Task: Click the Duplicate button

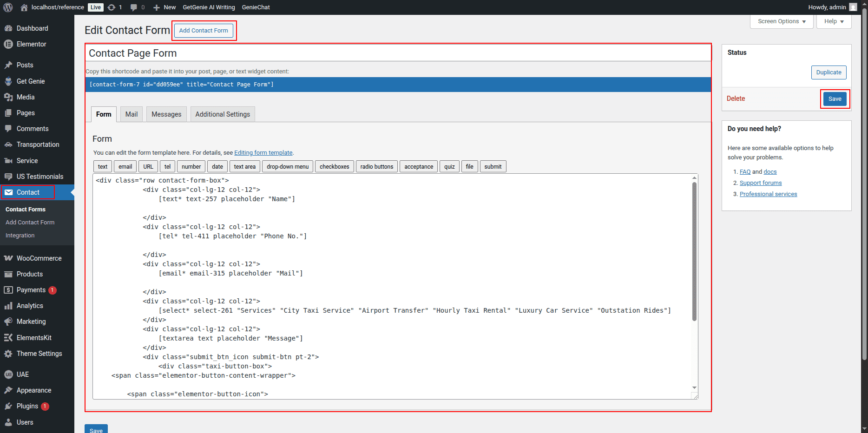Action: coord(829,72)
